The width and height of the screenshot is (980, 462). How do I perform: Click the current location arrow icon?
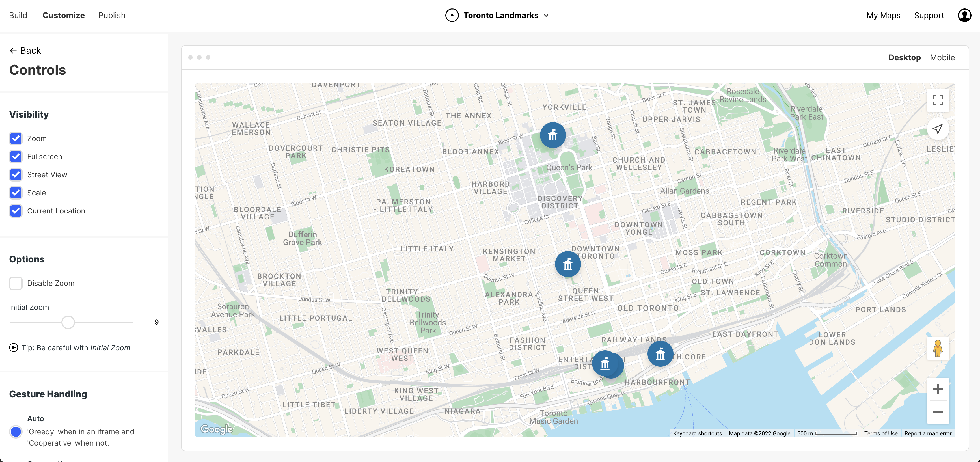pyautogui.click(x=938, y=129)
